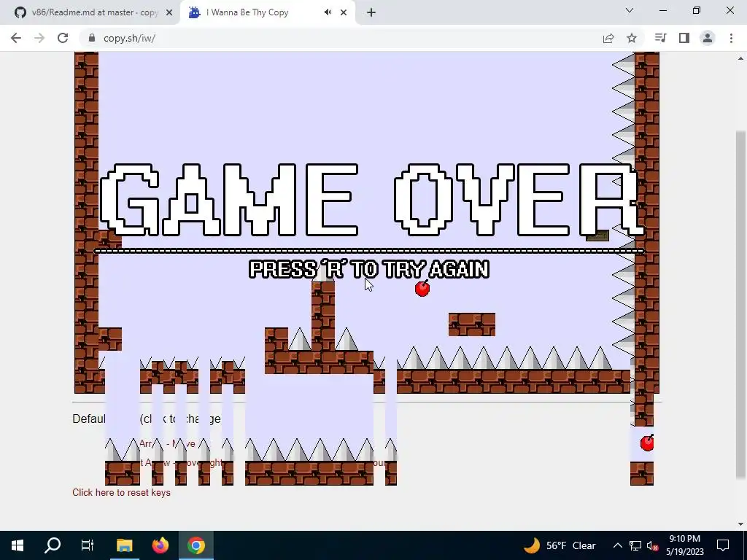Click 'Click here to reset keys' link

tap(122, 492)
